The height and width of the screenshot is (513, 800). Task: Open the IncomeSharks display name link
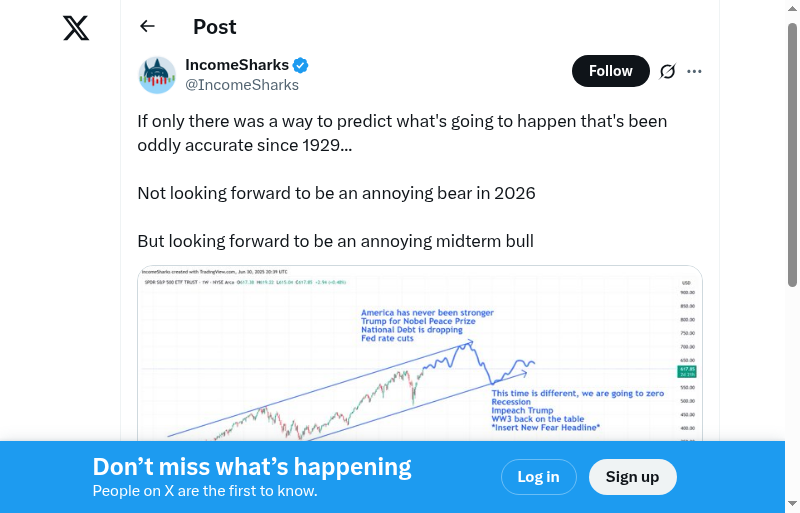[237, 65]
